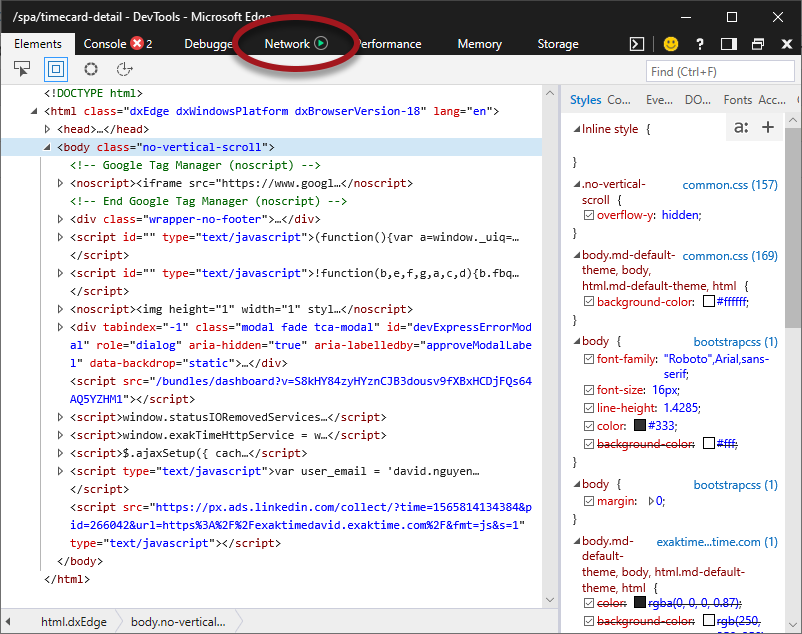Click the accessibility tab order icon
Screen dimensions: 802x634
pos(124,69)
